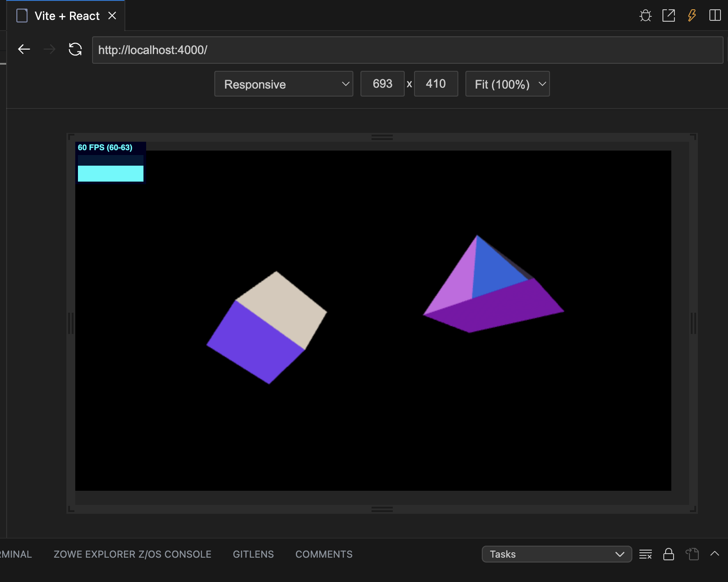Select Zowe Explorer z/OS Console tab
728x582 pixels.
click(x=132, y=554)
